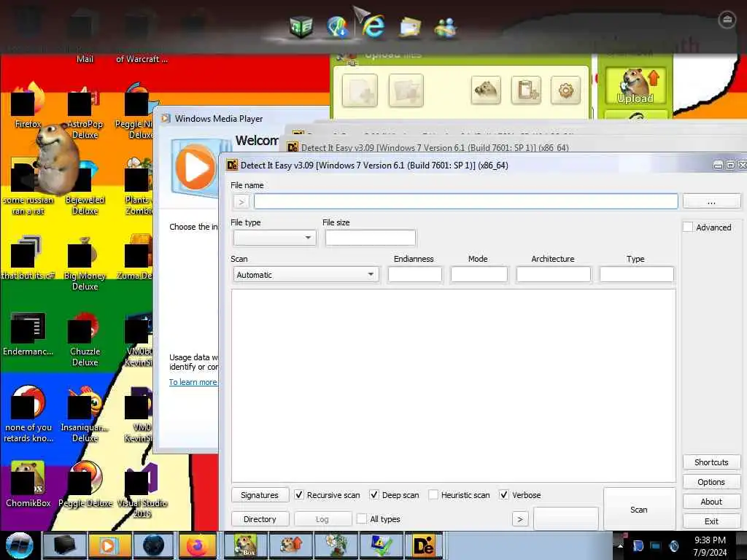Open the Endermanc... desktop icon
This screenshot has height=560, width=747.
tap(28, 334)
